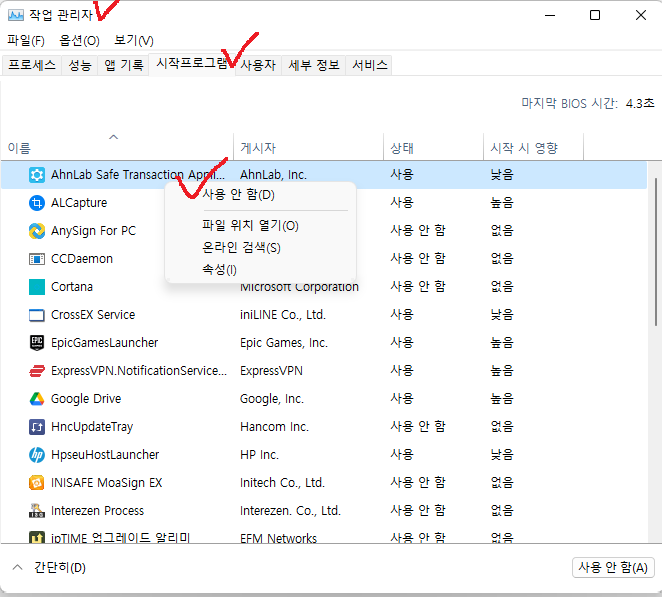Choose 사용 안 함(D) in context menu
Image resolution: width=662 pixels, height=597 pixels.
click(260, 195)
